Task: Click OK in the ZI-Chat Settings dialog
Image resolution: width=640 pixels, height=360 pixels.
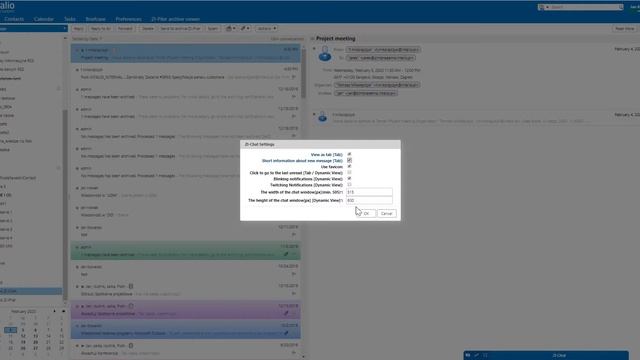Action: [366, 213]
